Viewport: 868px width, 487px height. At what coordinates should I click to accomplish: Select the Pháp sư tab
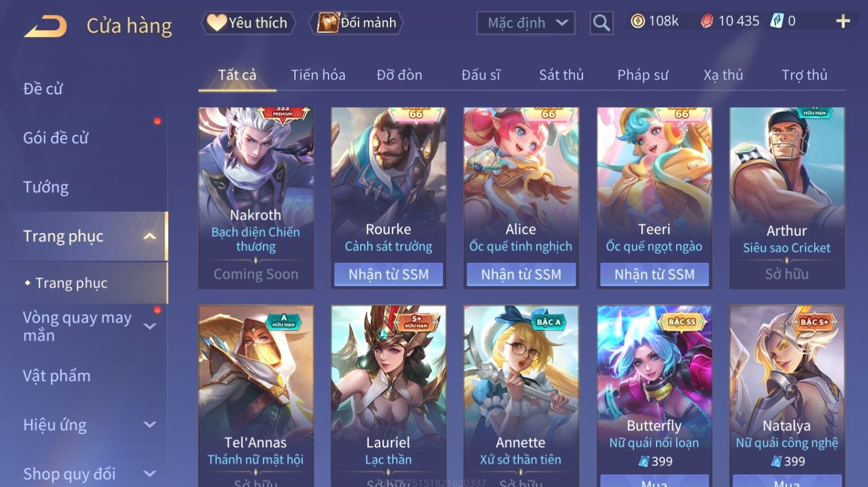click(643, 75)
